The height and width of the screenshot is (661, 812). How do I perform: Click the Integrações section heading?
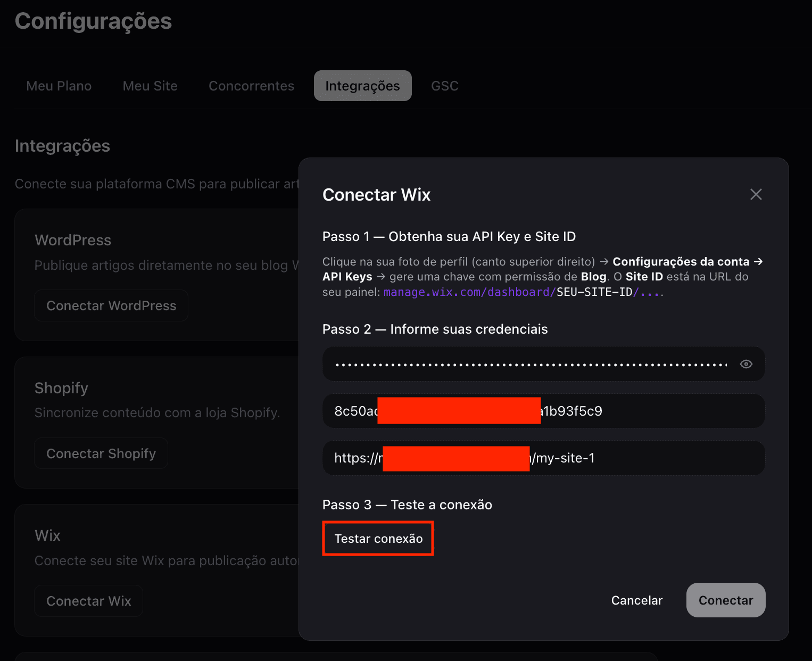pyautogui.click(x=62, y=146)
